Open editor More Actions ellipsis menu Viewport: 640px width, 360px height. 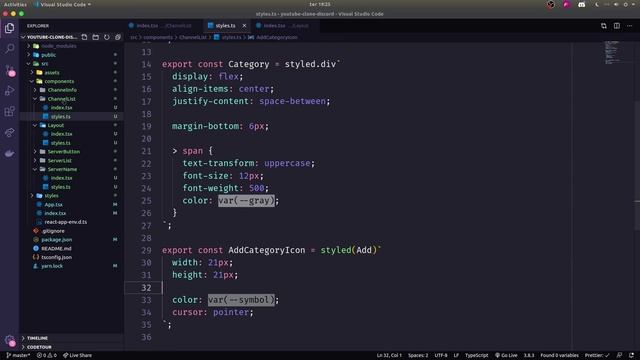[630, 26]
